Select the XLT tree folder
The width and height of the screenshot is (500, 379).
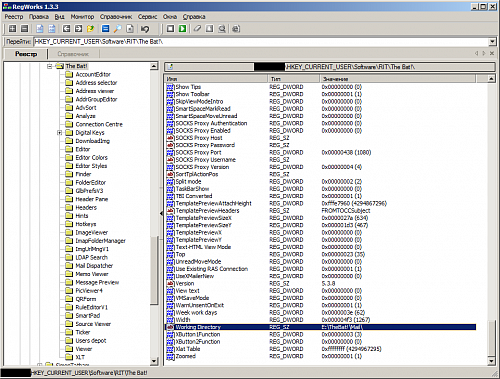point(80,357)
